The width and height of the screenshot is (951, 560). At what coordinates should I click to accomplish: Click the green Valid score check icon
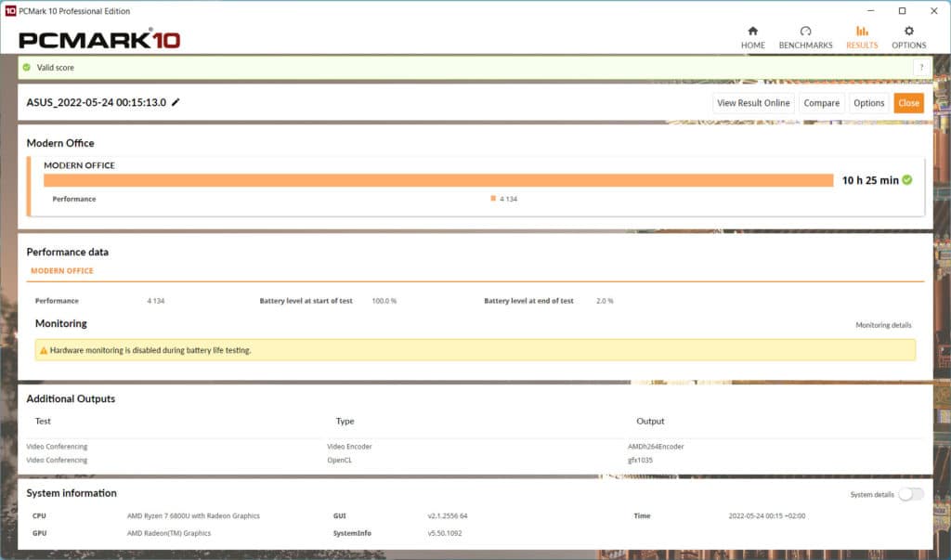point(27,68)
